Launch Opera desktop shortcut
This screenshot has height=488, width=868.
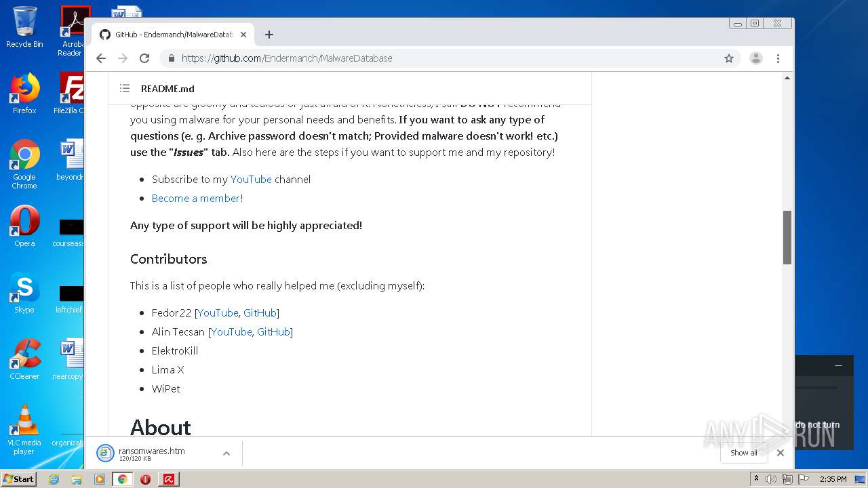(24, 226)
